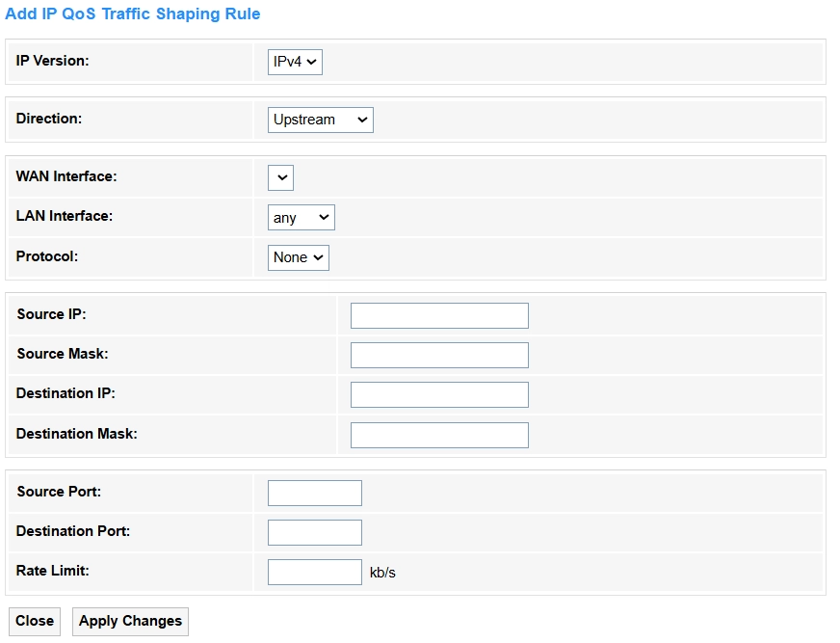Screen dimensions: 840x643
Task: Click the Destination Mask text box
Action: click(x=439, y=435)
